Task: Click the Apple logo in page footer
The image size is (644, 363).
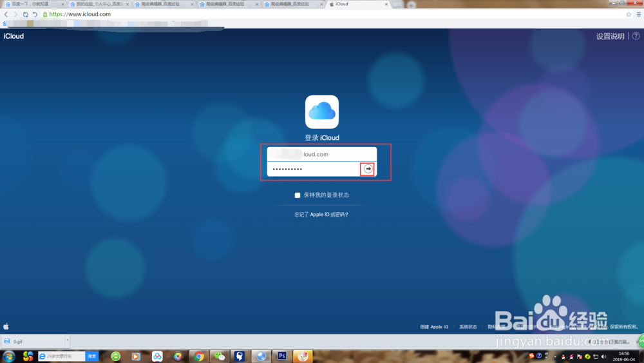Action: [6, 326]
